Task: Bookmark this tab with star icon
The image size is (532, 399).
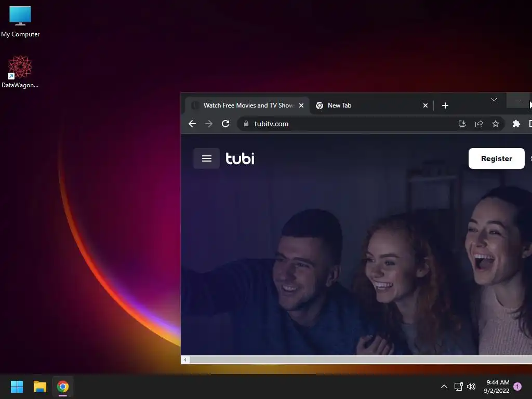Action: pos(496,124)
